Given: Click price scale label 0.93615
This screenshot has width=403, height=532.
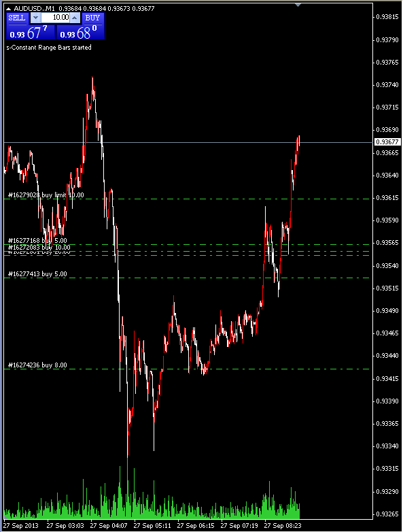Looking at the screenshot, I should [387, 198].
